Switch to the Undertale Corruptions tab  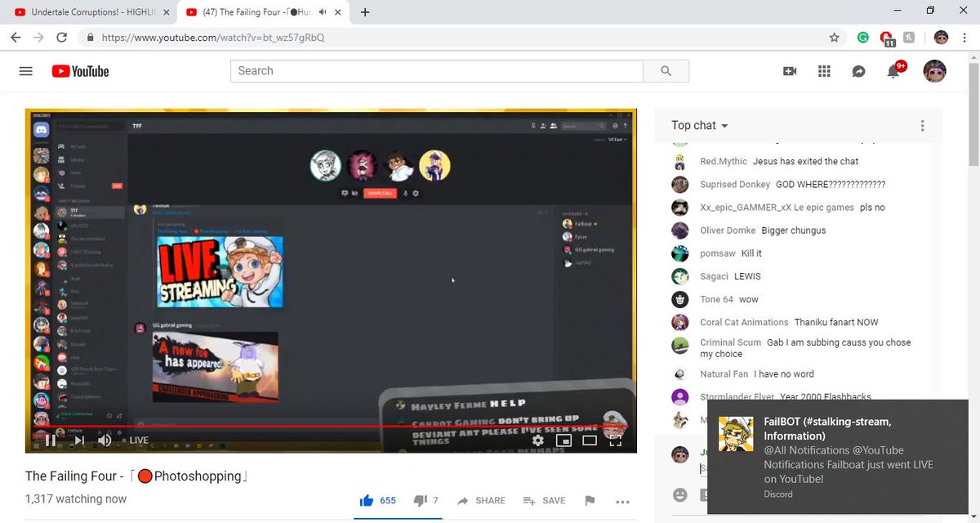[93, 12]
